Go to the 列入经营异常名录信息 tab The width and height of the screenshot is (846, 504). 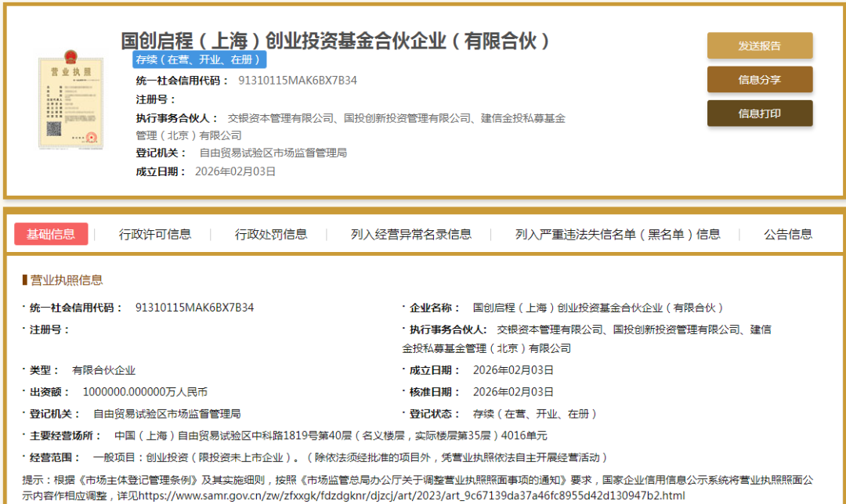(x=411, y=234)
